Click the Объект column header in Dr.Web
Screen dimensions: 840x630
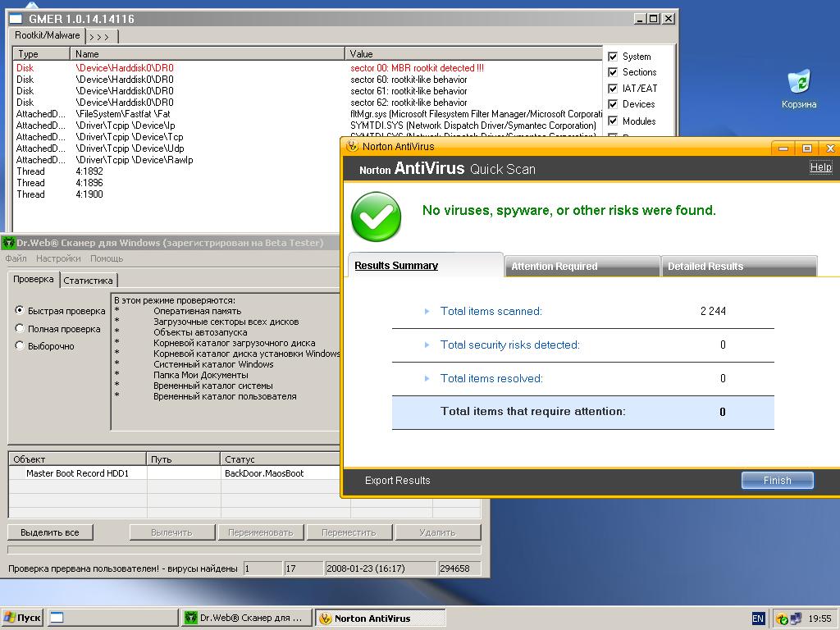pos(77,459)
